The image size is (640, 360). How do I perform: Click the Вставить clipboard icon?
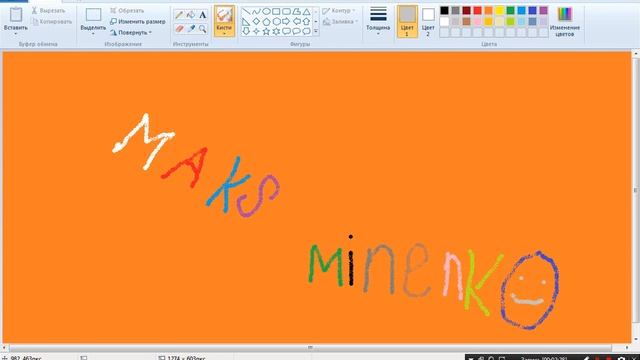click(x=16, y=15)
